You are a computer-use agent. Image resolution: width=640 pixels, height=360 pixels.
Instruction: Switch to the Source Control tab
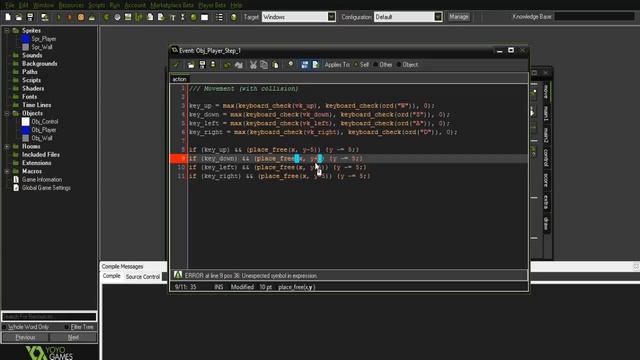(x=143, y=277)
